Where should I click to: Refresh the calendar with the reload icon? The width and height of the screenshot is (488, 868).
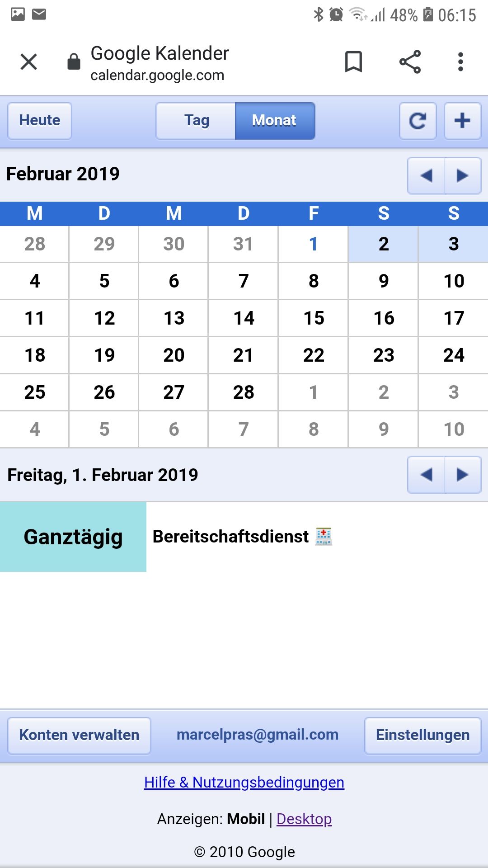point(418,121)
